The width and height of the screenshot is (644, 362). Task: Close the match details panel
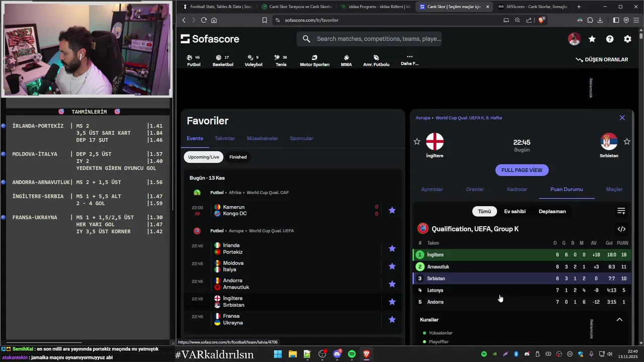[x=622, y=118]
